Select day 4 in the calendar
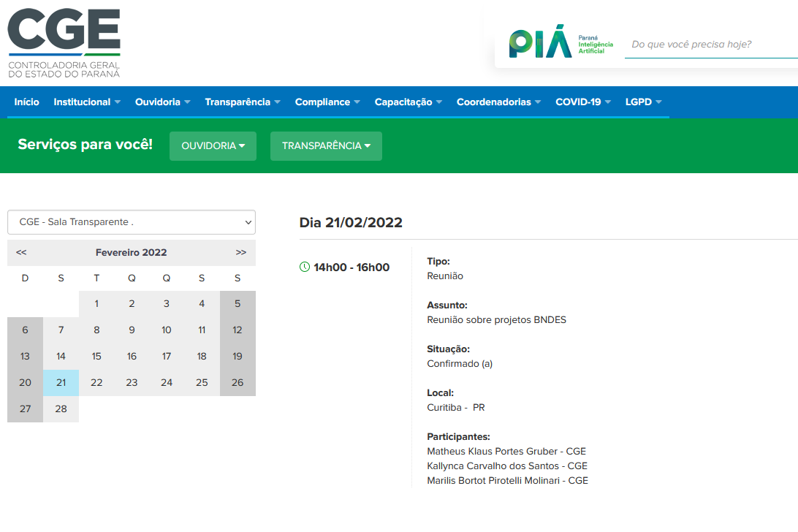 [202, 304]
